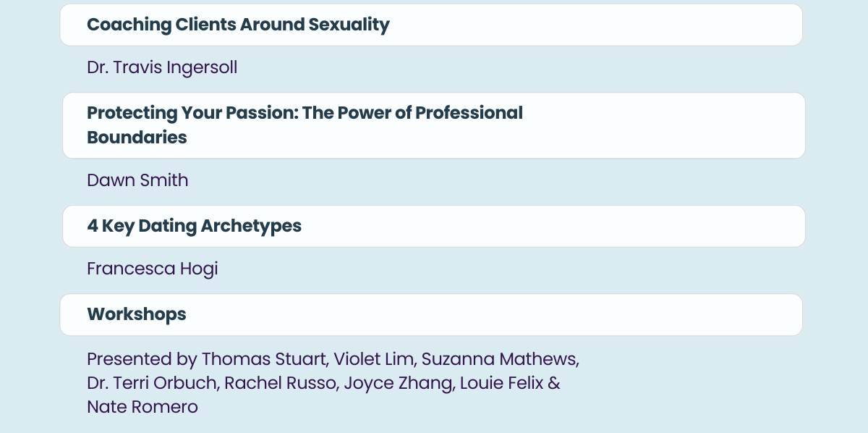This screenshot has width=868, height=433.
Task: Click Suzanna Mathews presenter name
Action: coord(500,359)
